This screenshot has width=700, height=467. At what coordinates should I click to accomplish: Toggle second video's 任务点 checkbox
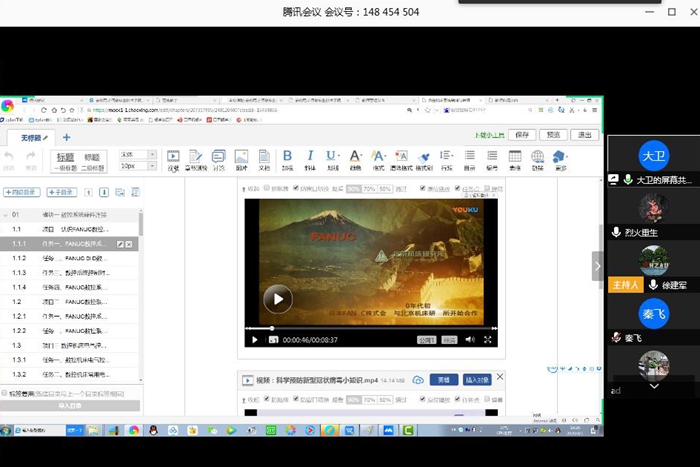tap(458, 399)
